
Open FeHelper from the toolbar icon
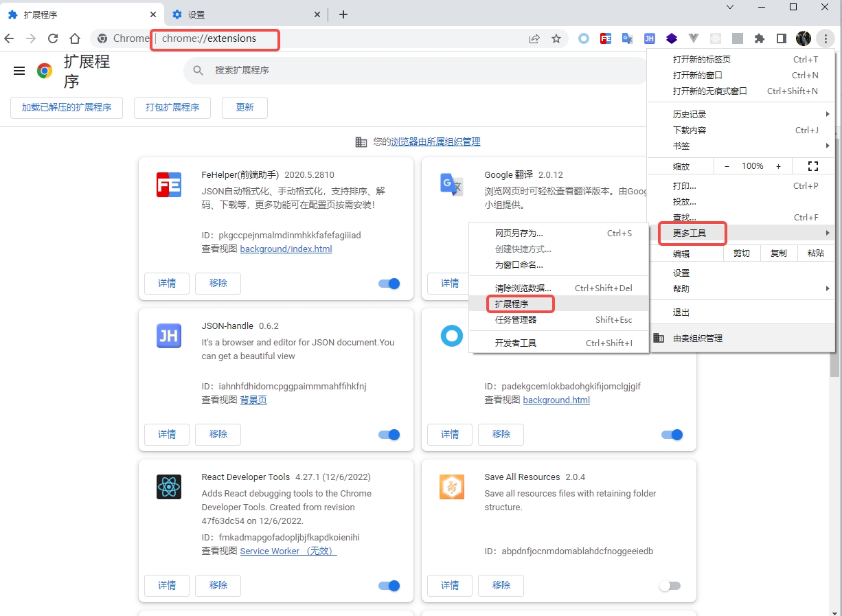pos(606,38)
